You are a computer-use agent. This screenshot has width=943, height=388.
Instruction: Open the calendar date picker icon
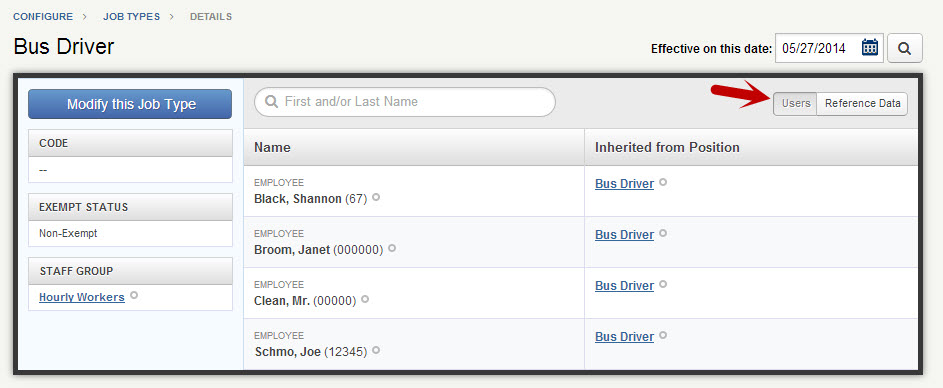(870, 48)
